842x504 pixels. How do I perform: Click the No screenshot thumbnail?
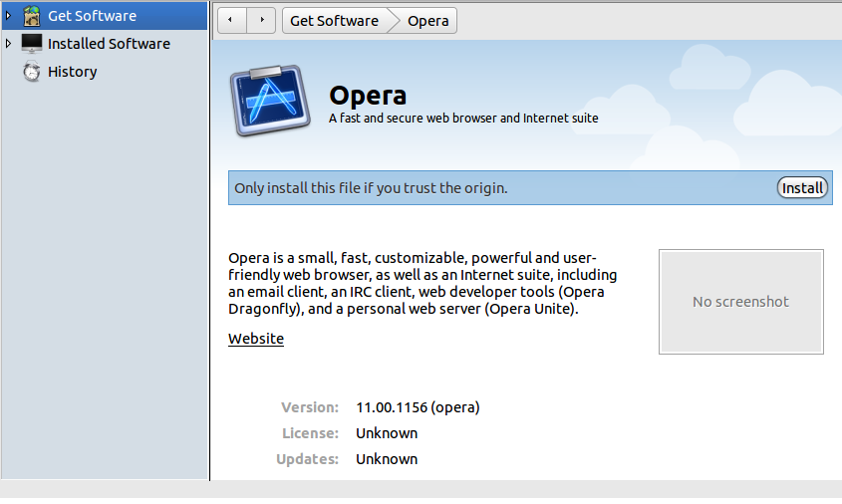coord(740,302)
